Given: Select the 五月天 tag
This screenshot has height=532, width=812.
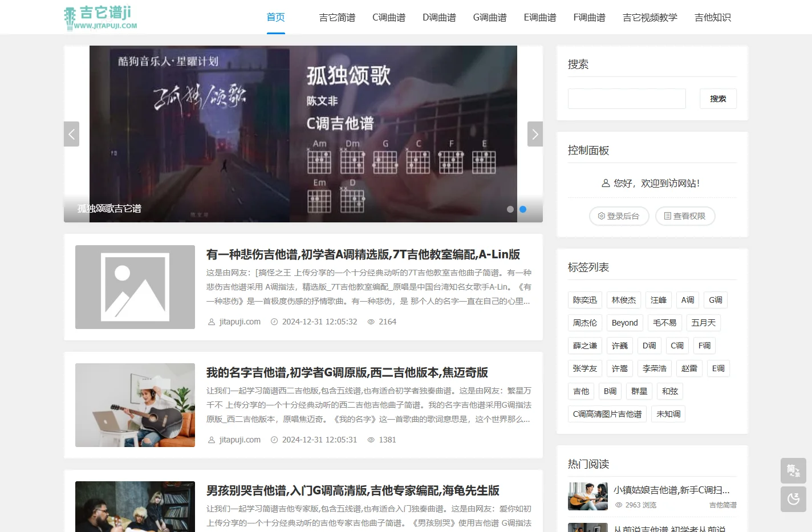Looking at the screenshot, I should coord(704,323).
